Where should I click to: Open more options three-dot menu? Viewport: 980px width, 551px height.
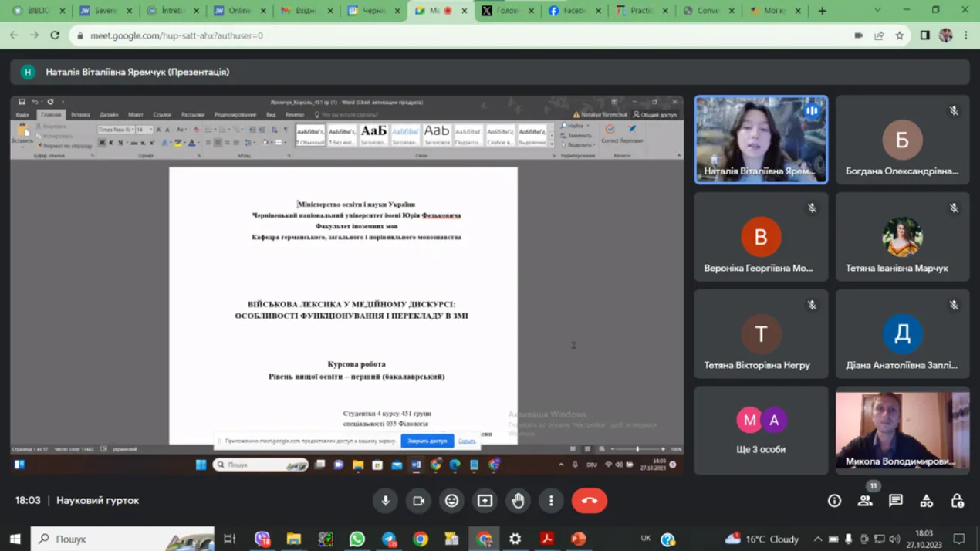click(x=551, y=501)
